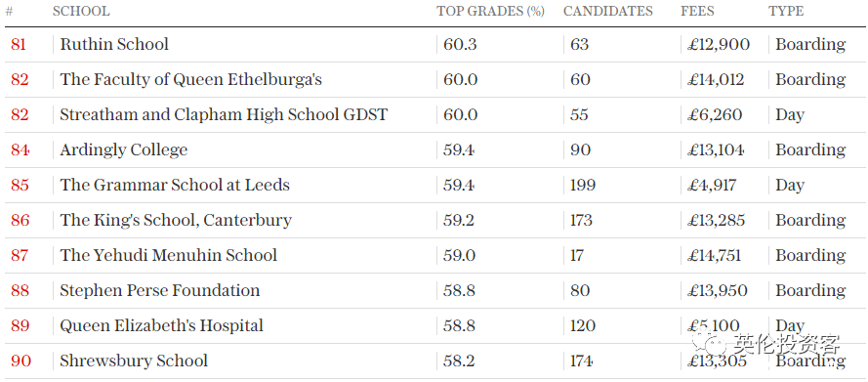Click the 199 candidates cell
Screen dimensions: 868x382
click(583, 185)
